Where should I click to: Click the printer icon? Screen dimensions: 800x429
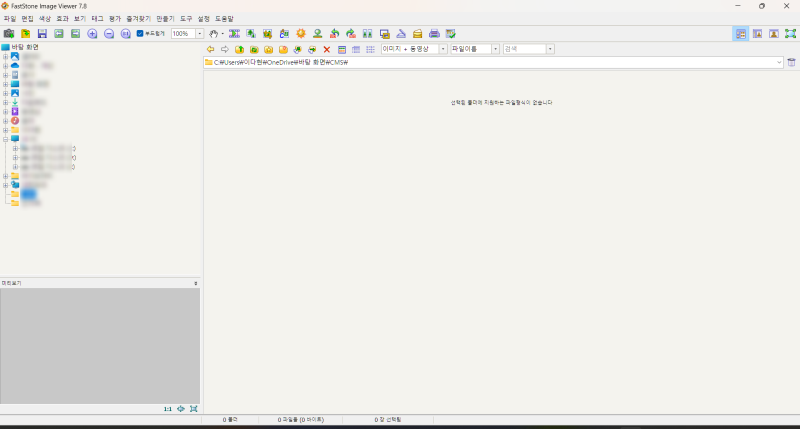pos(434,34)
